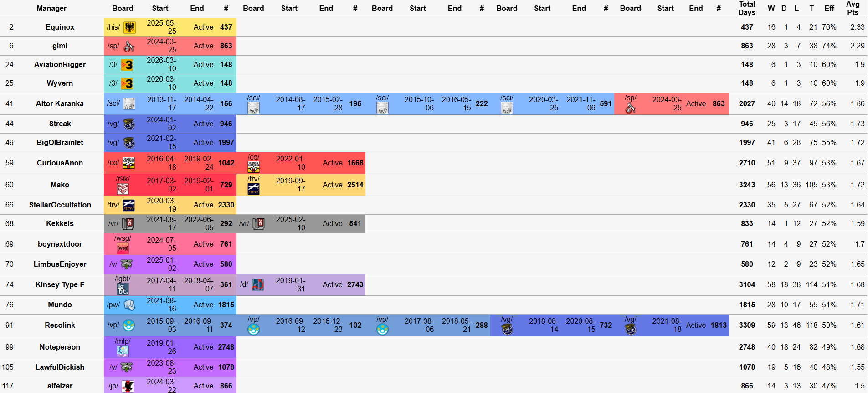This screenshot has height=393, width=868.
Task: Open the /3/ logo in AviationRigger row
Action: click(x=127, y=65)
